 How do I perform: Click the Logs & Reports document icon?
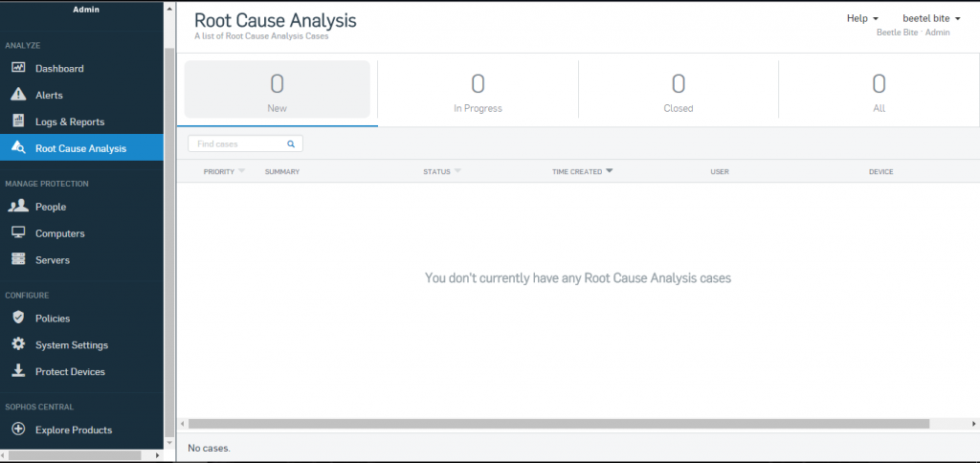19,121
